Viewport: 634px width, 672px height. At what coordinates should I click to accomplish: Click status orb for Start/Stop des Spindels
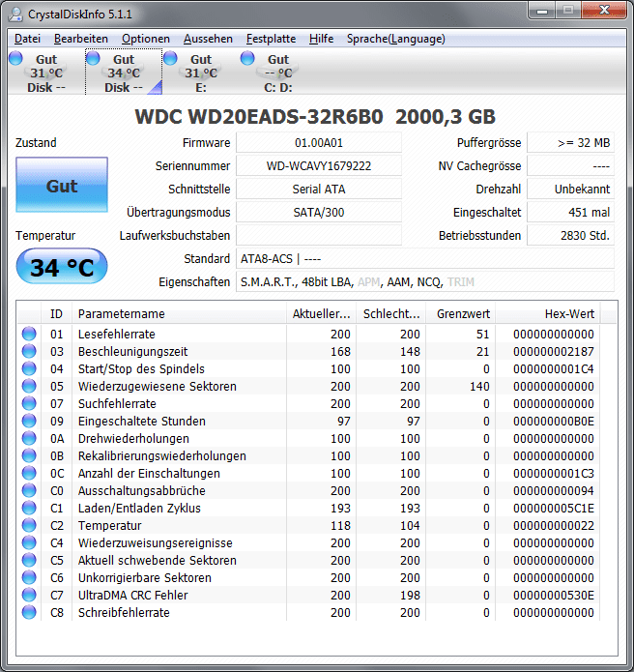[x=29, y=368]
